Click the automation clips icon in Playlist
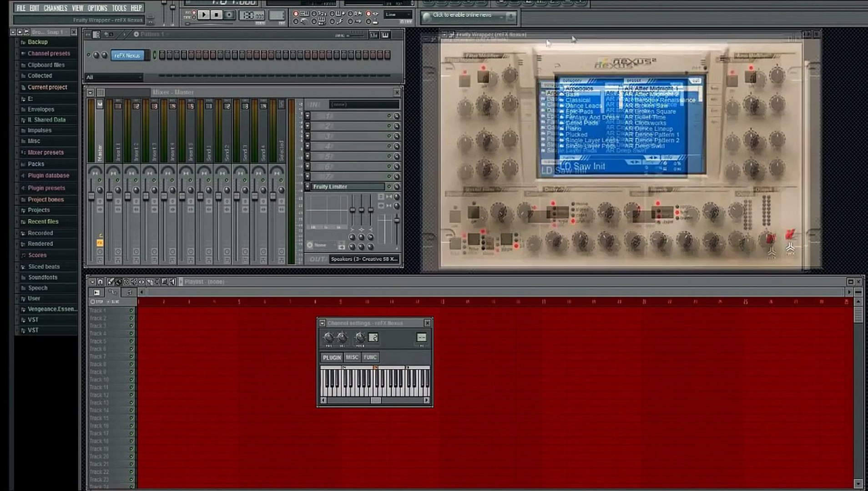Image resolution: width=868 pixels, height=491 pixels. [112, 292]
